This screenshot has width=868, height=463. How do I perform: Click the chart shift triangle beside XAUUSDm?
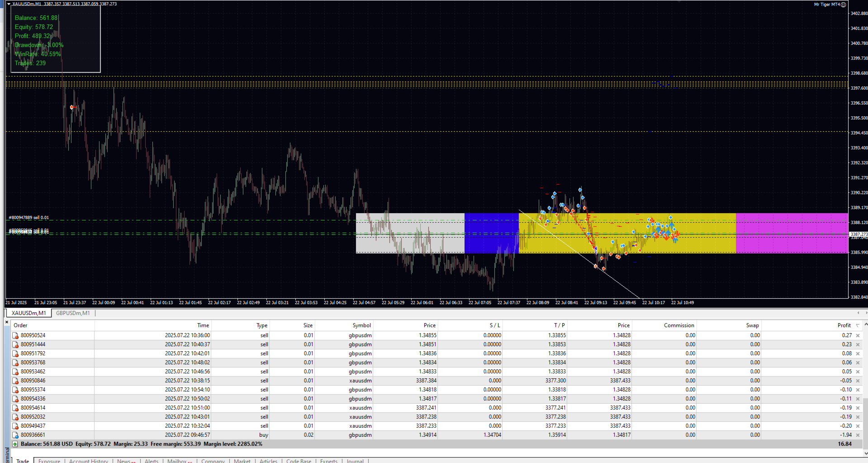coord(9,4)
